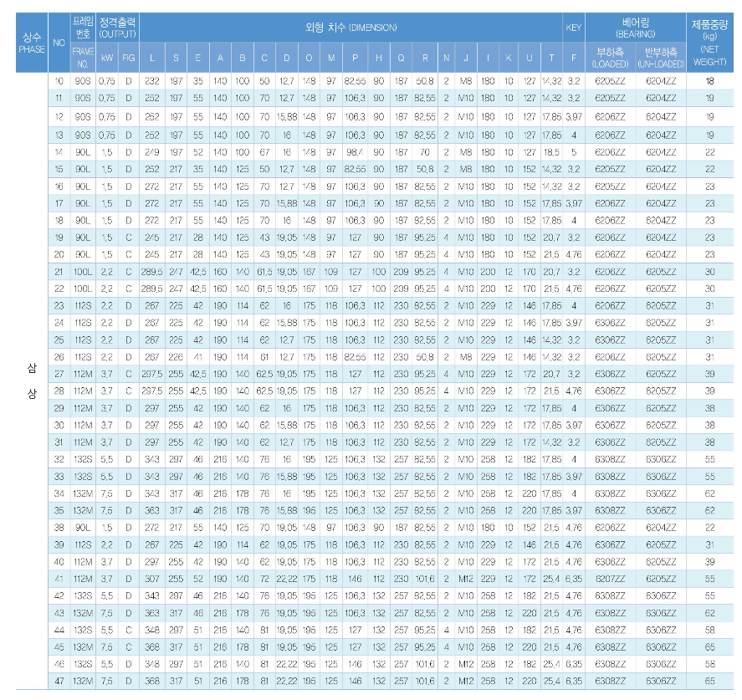Viewport: 742px width, 700px height.
Task: Click the "외형 치수 (DIMENSION)" header
Action: [351, 28]
